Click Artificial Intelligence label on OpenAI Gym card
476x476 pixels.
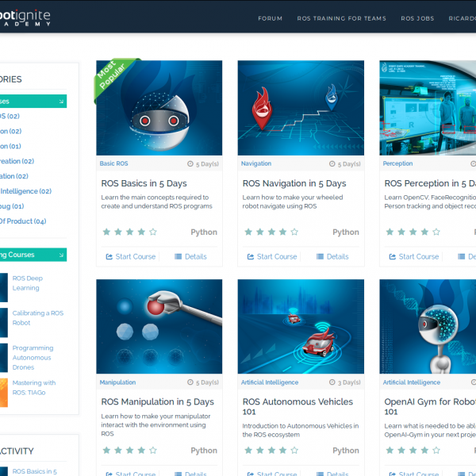[411, 382]
